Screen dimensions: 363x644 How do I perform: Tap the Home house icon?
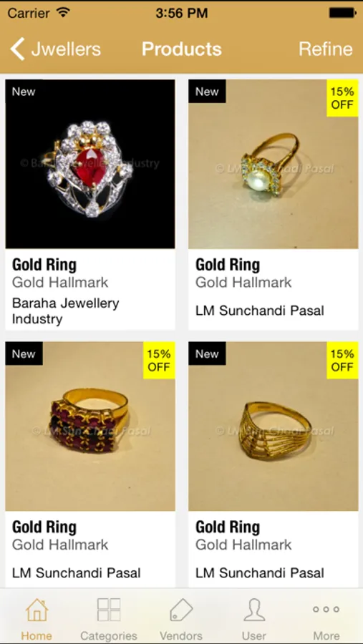pyautogui.click(x=37, y=610)
